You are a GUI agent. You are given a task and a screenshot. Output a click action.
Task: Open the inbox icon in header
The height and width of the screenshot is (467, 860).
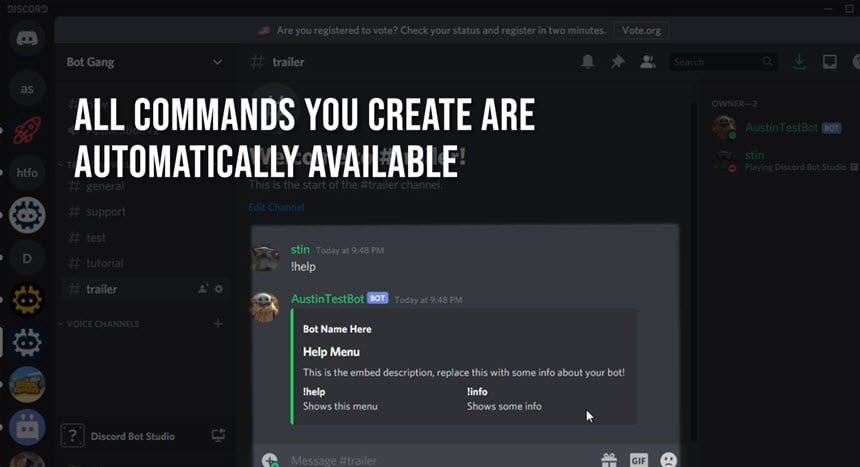[x=829, y=61]
